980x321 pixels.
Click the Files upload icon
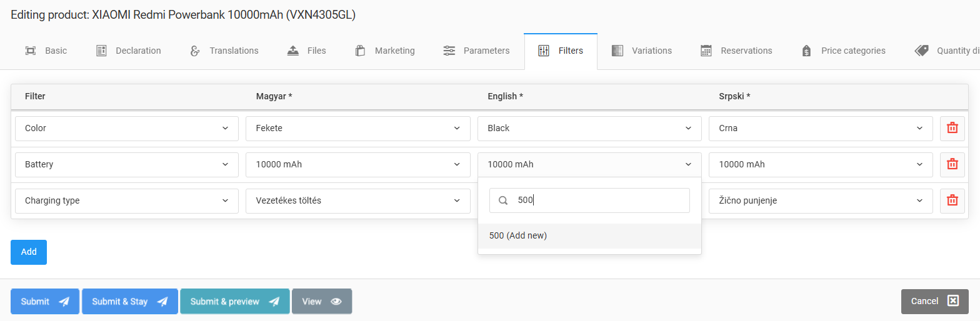[292, 51]
